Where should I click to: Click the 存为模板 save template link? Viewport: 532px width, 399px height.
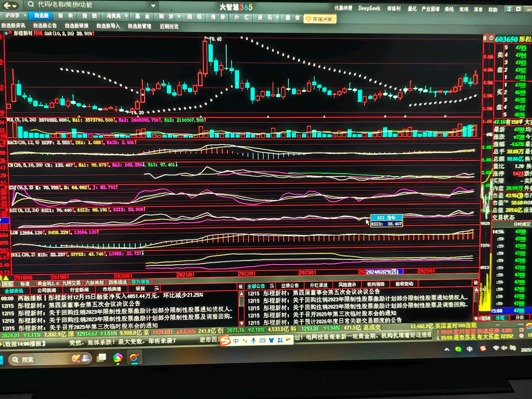140,282
